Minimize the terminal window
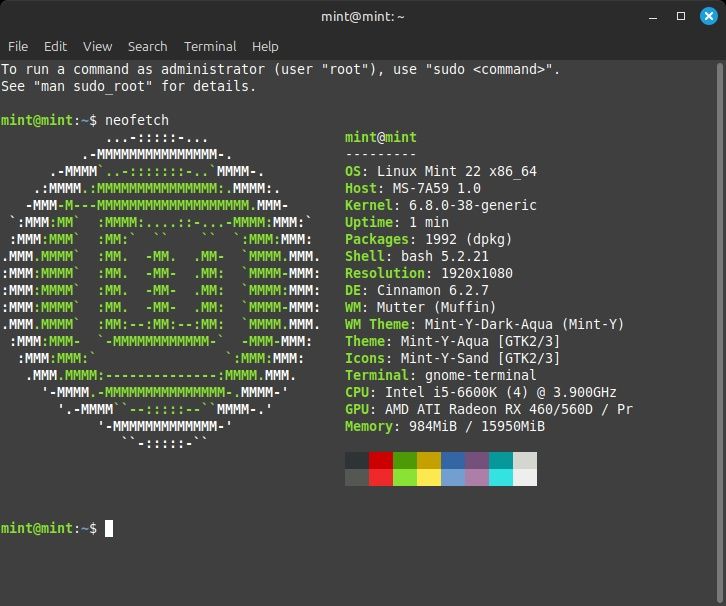This screenshot has width=726, height=606. click(x=653, y=17)
